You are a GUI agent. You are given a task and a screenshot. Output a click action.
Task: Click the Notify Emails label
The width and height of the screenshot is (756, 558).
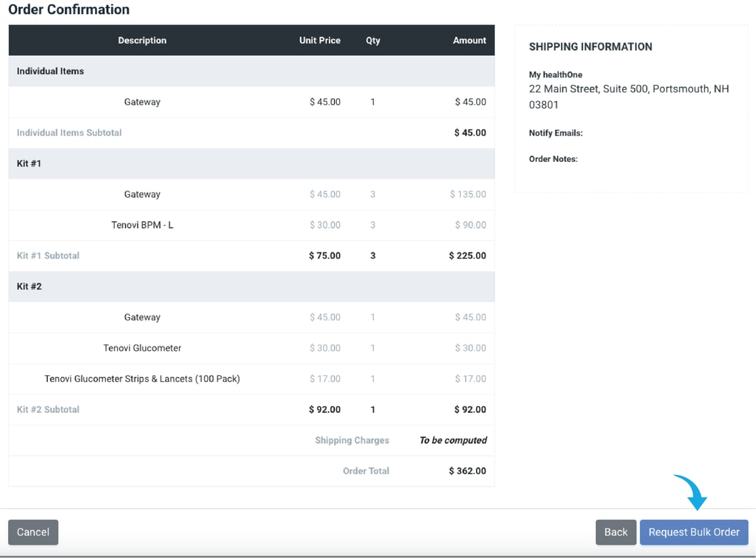[556, 133]
